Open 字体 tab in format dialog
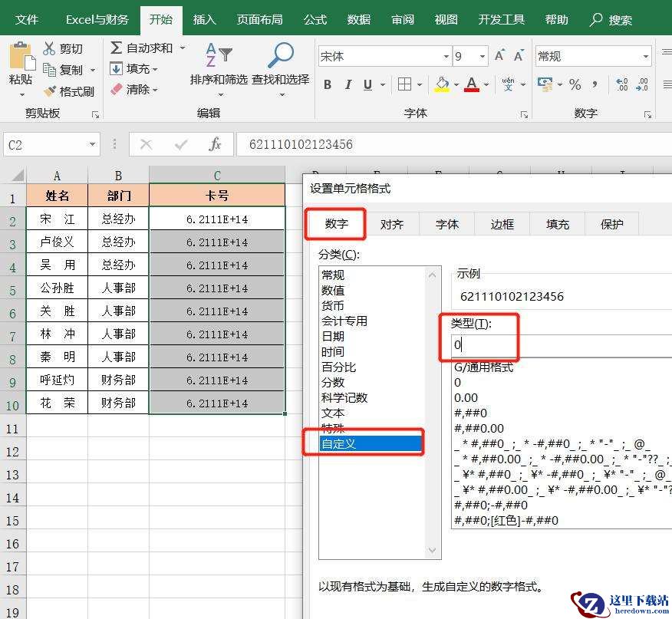The width and height of the screenshot is (672, 619). (447, 224)
